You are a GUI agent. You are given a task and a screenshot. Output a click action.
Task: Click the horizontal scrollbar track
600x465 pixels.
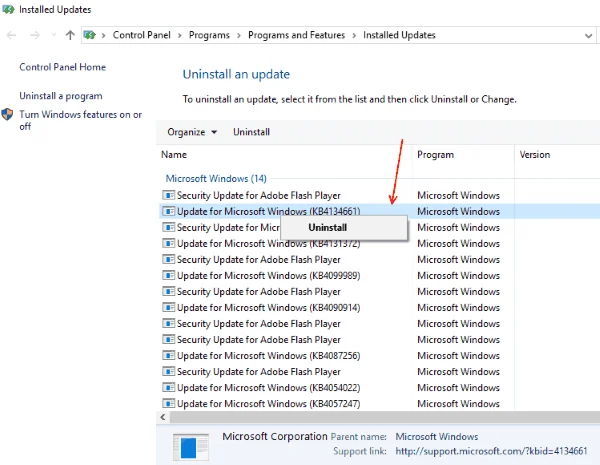[385, 417]
